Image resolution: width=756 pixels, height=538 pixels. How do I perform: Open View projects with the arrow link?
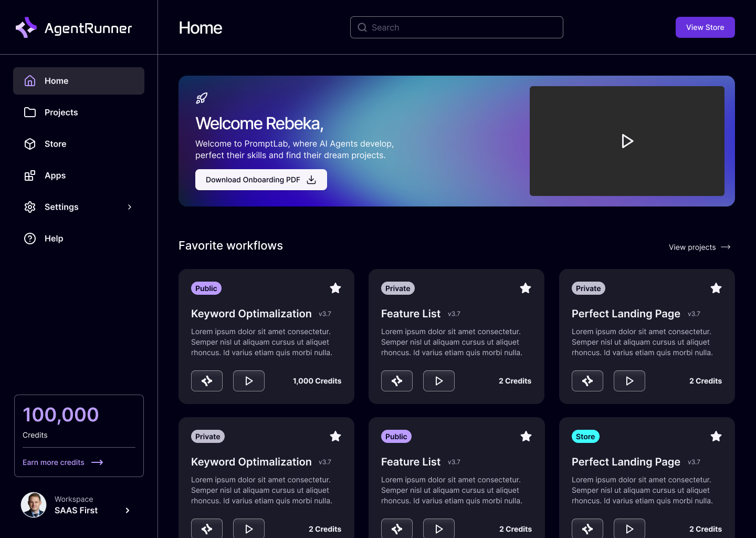coord(699,247)
